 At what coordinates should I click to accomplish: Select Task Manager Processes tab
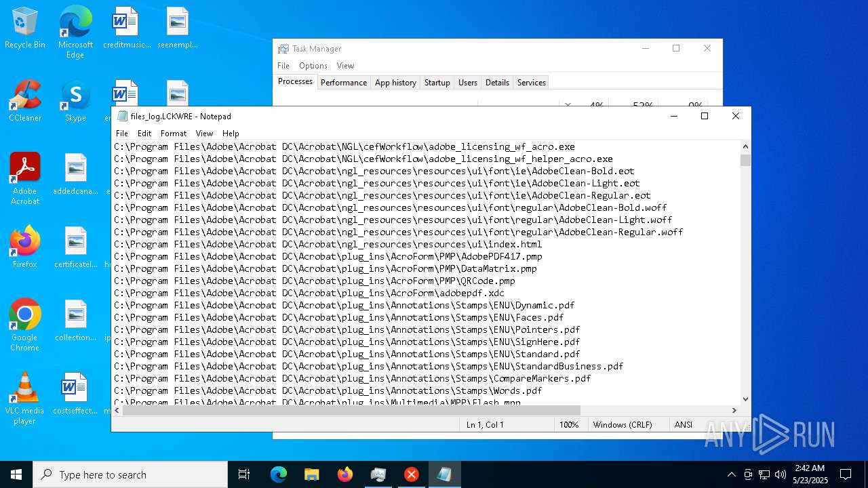(295, 81)
